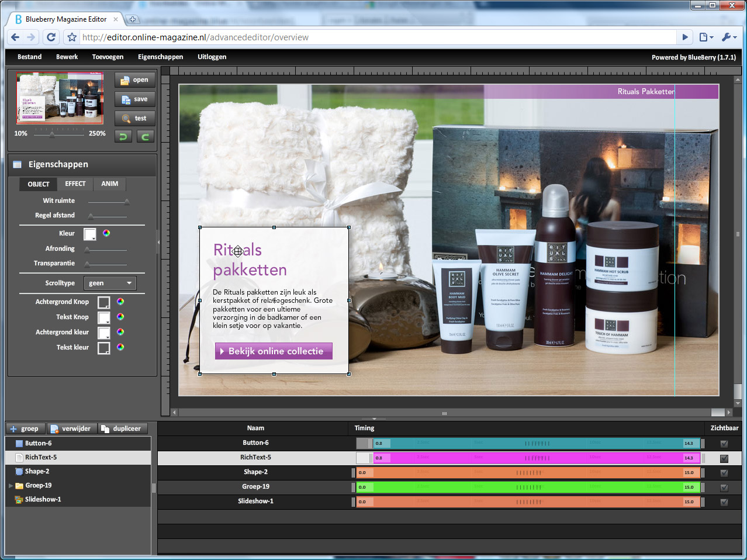Screen dimensions: 747x560
Task: Open the color wheel next to Kleur
Action: [106, 233]
